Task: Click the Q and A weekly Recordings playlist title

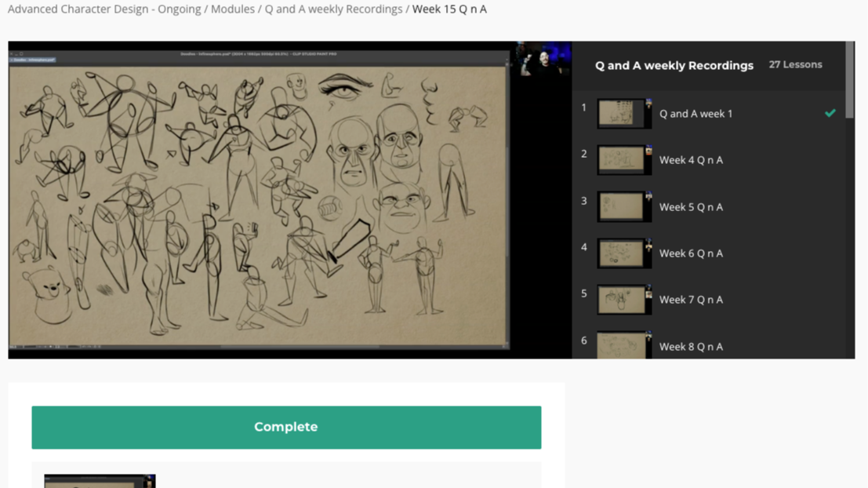Action: pyautogui.click(x=674, y=65)
